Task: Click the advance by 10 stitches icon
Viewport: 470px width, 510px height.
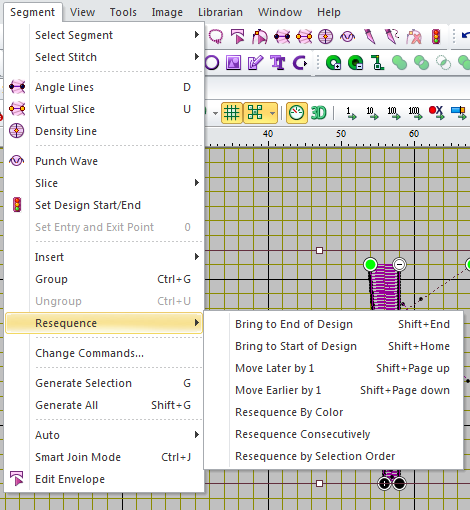Action: [x=372, y=113]
